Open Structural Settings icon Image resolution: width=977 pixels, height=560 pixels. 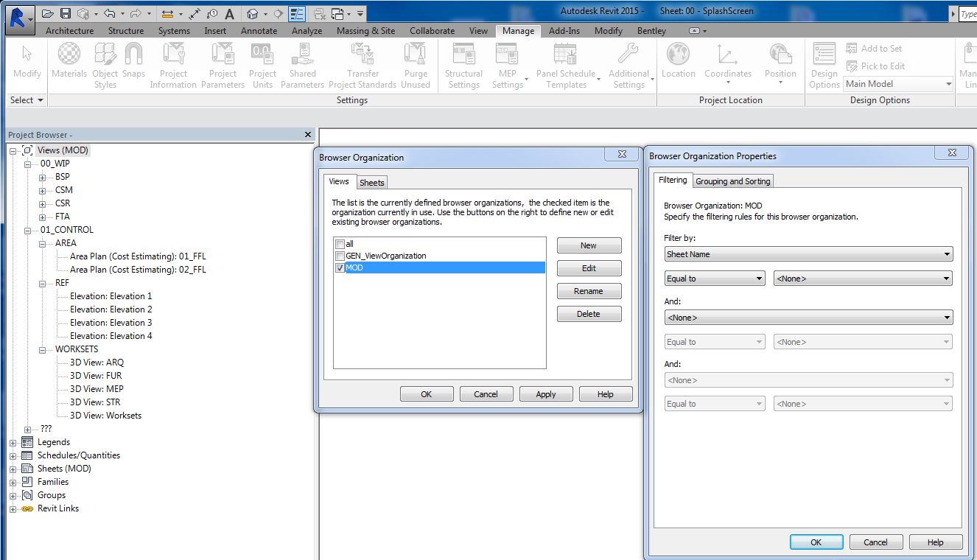click(463, 53)
